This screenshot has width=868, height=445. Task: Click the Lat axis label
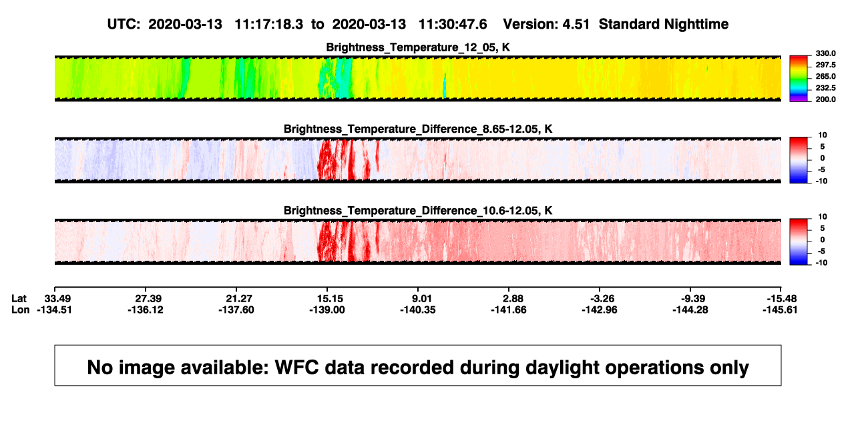coord(19,298)
